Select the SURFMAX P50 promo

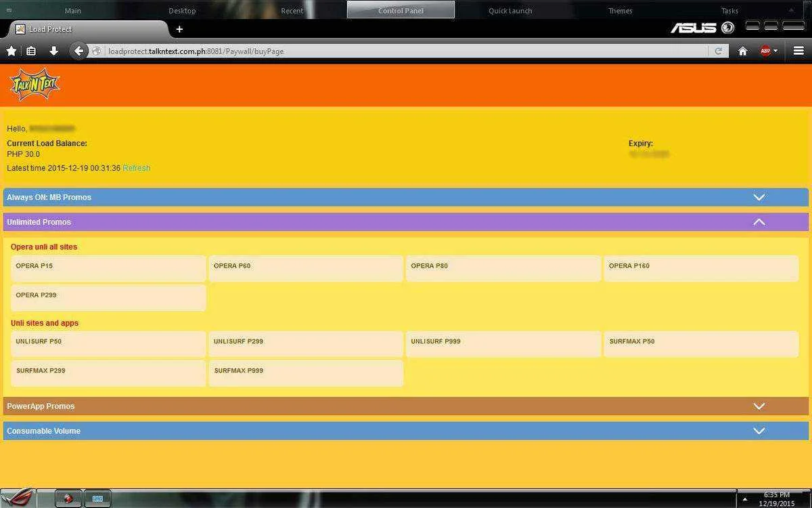pyautogui.click(x=701, y=344)
